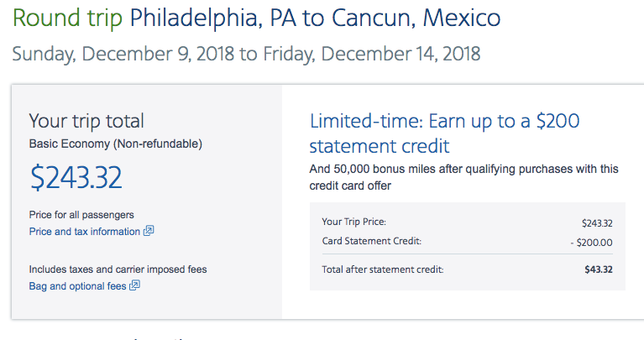Click the external-link icon beside Price and tax information
This screenshot has height=340, width=644.
point(149,231)
